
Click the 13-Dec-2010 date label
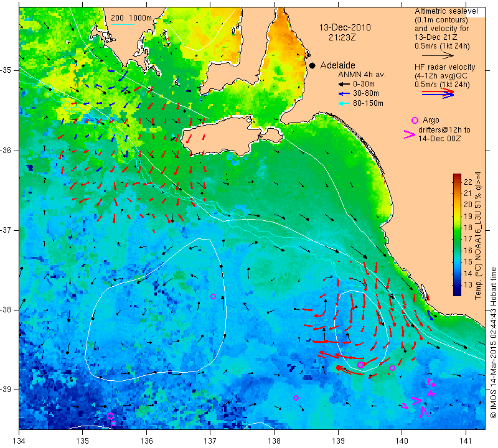345,27
